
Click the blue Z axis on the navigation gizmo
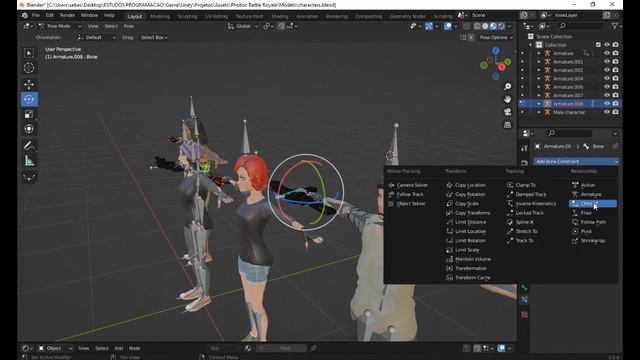click(x=496, y=51)
